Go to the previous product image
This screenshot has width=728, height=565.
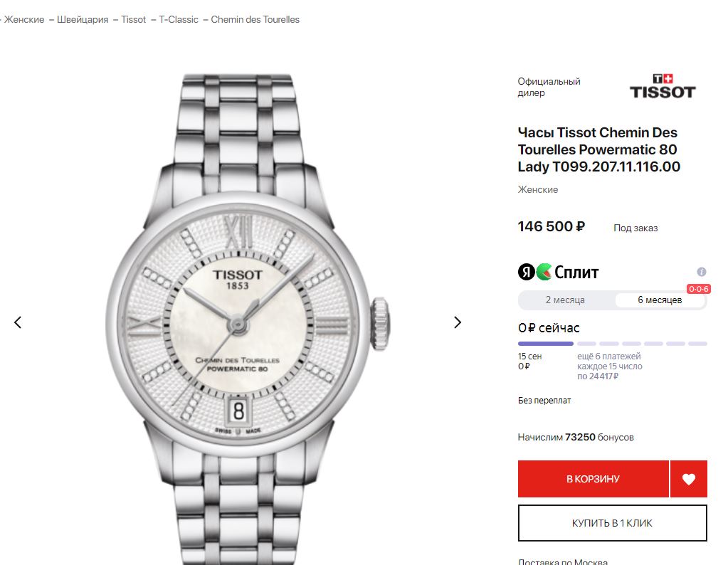pos(18,322)
